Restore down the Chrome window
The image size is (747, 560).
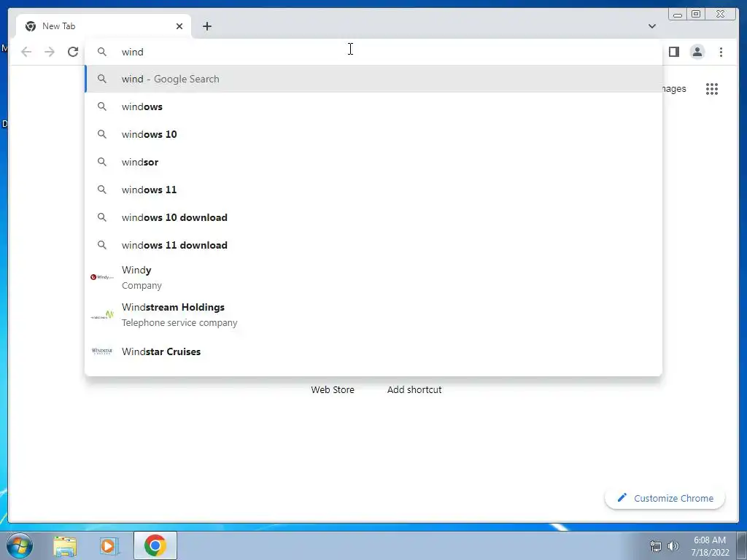click(696, 15)
